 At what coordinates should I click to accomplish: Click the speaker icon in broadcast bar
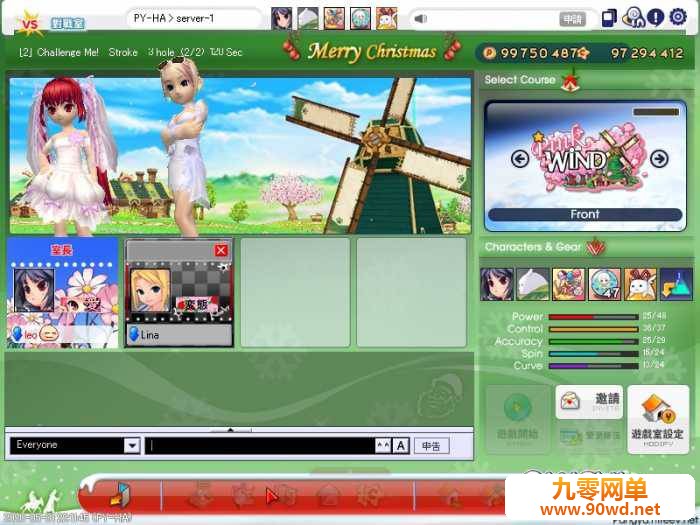pos(421,19)
